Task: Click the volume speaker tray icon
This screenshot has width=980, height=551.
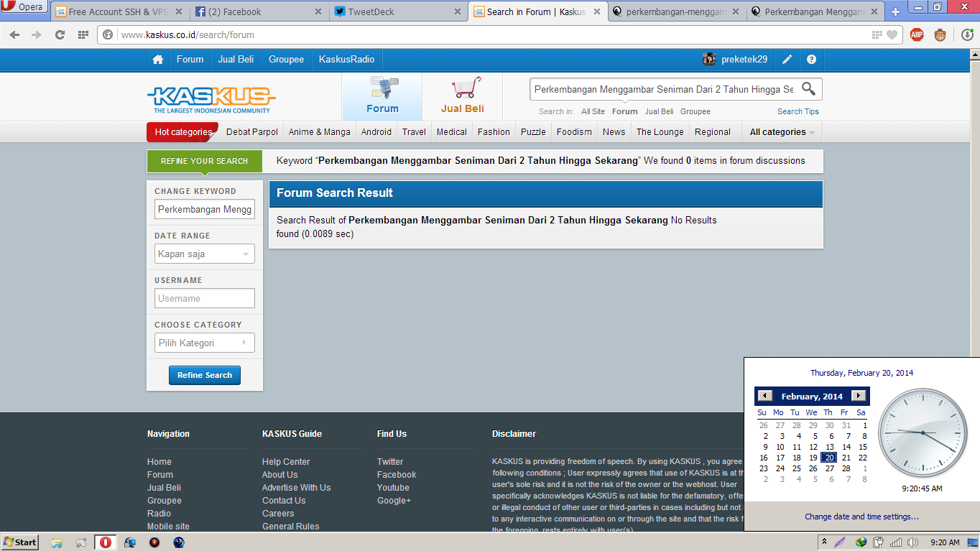Action: (x=912, y=542)
